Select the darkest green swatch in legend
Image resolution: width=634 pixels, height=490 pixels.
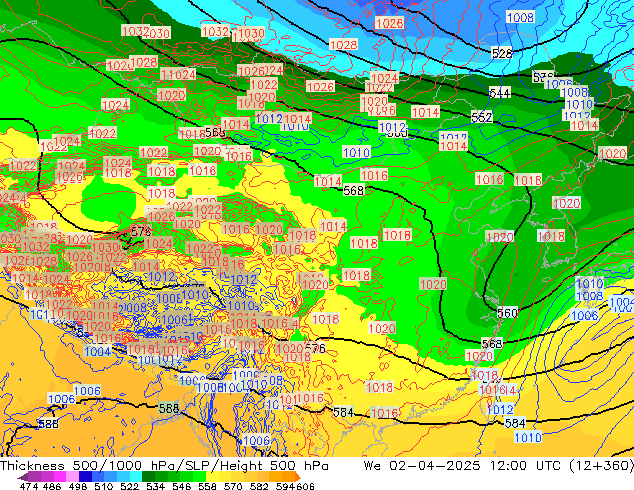tap(148, 476)
